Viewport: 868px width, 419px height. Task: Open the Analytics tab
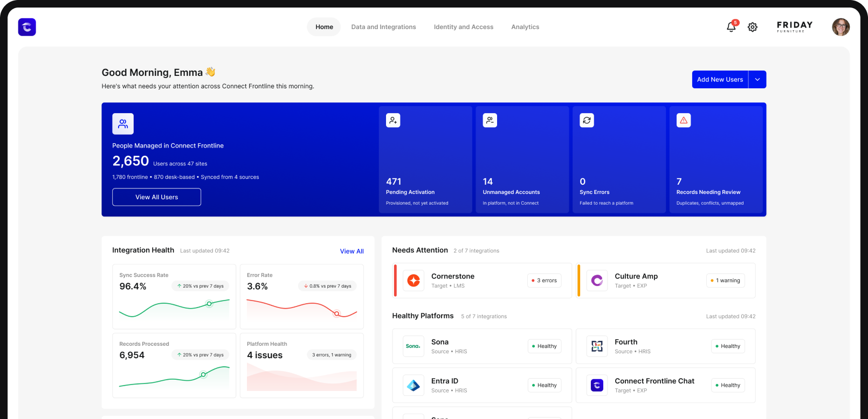525,27
